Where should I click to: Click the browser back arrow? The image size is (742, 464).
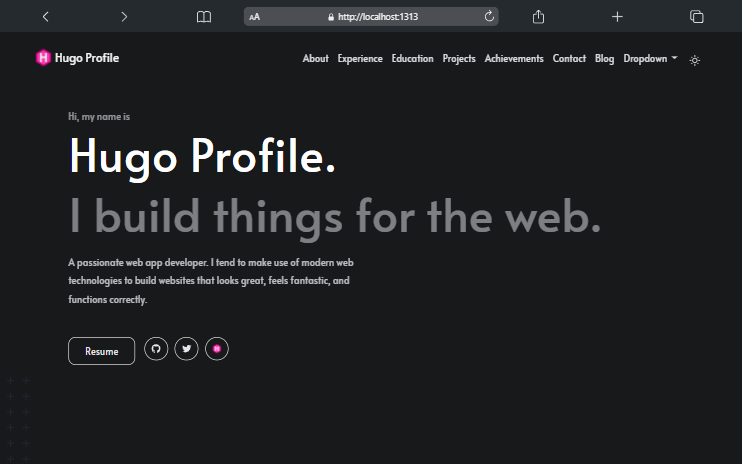point(46,17)
